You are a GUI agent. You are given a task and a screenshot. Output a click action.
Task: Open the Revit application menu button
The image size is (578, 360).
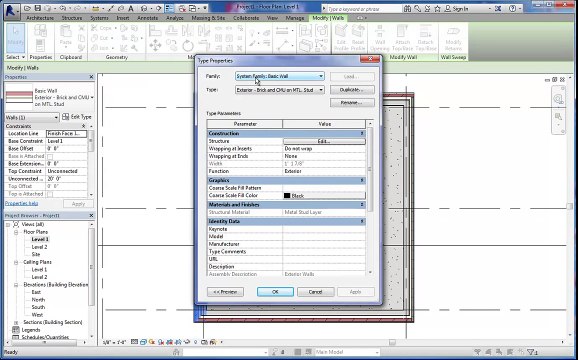point(11,11)
